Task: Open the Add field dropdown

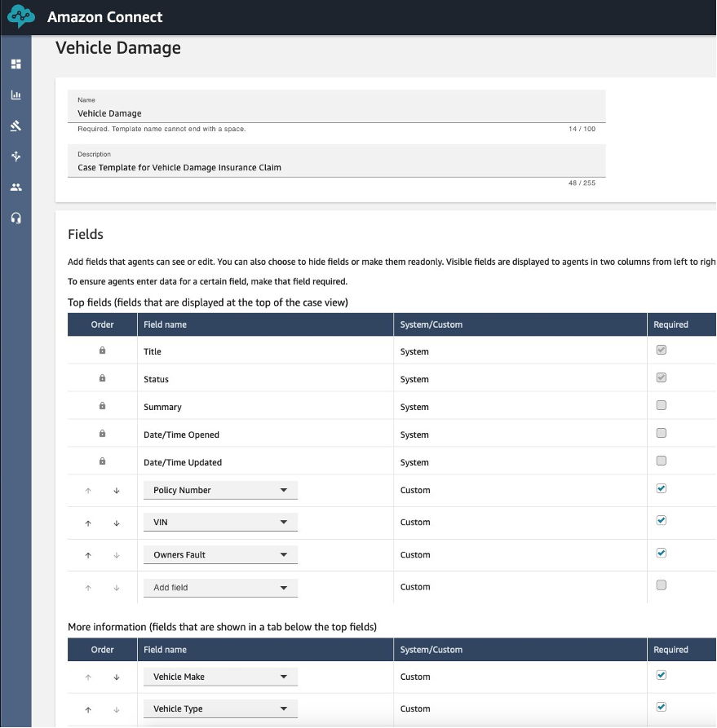Action: tap(220, 588)
